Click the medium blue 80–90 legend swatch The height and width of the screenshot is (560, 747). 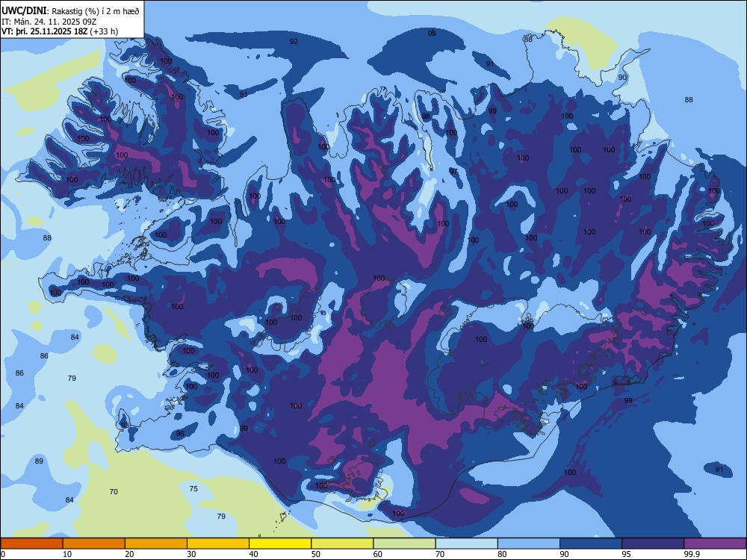point(529,544)
